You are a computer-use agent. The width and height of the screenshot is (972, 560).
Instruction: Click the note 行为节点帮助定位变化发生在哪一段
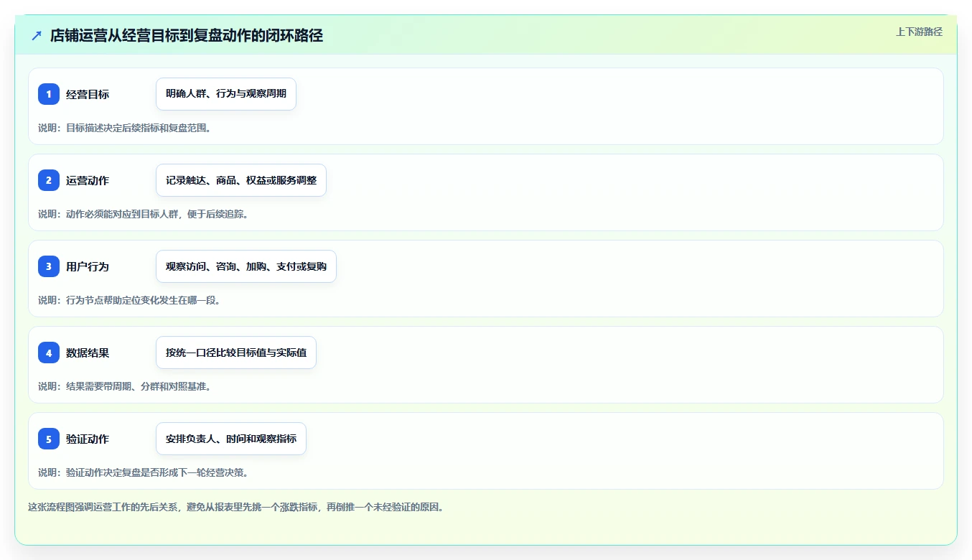click(129, 300)
